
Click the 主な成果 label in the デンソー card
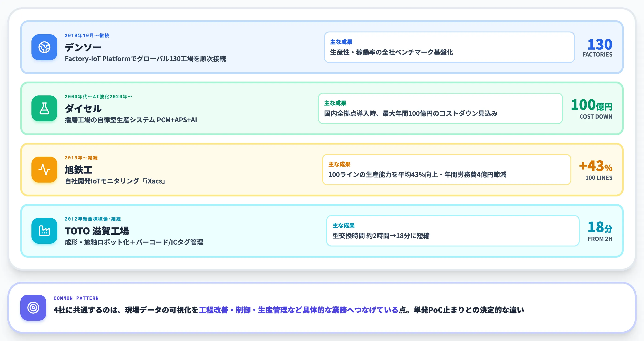point(341,42)
